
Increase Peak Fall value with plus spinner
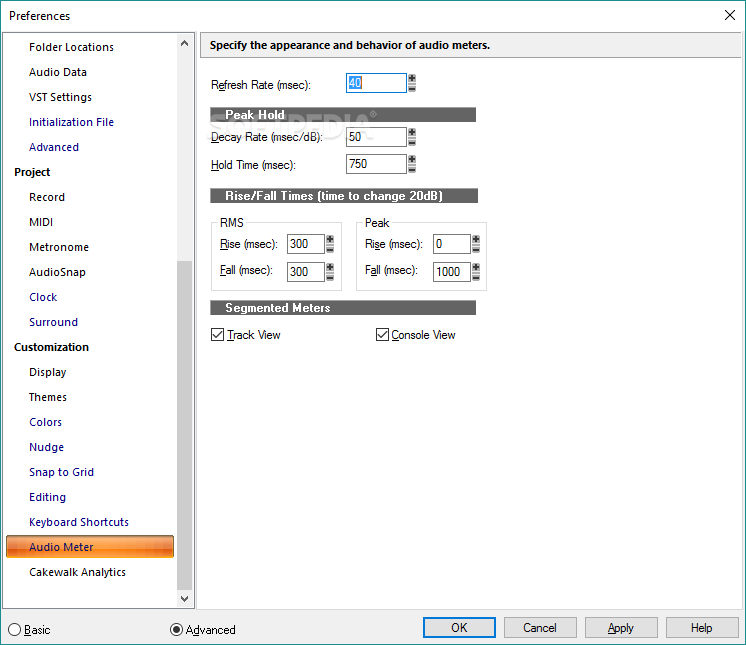476,267
